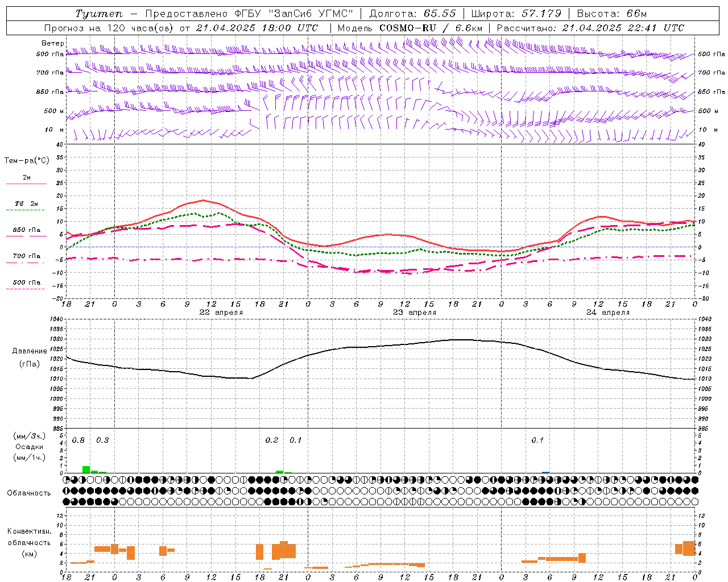
Task: Click the computed time "Рассчитано: 21.04.2025 22:41 UTC"
Action: (590, 28)
